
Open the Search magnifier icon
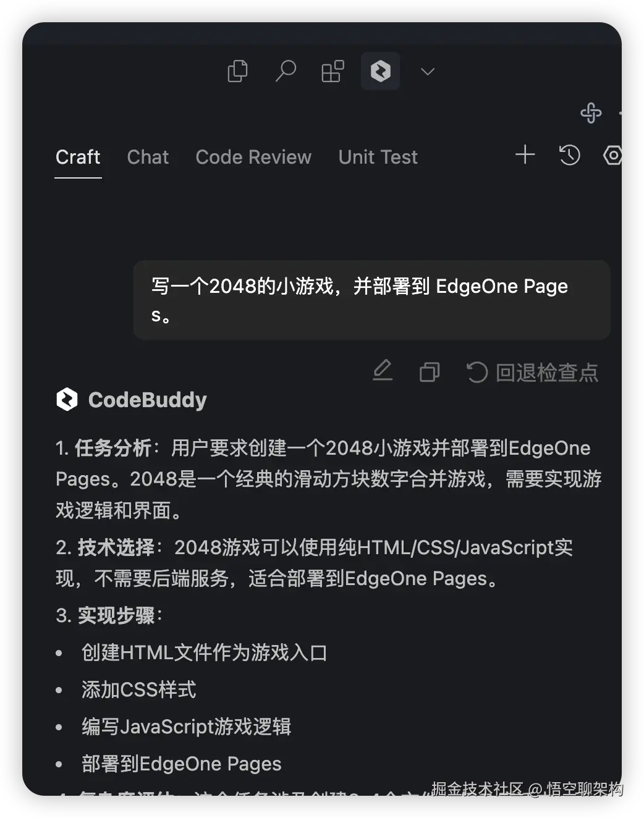[285, 71]
